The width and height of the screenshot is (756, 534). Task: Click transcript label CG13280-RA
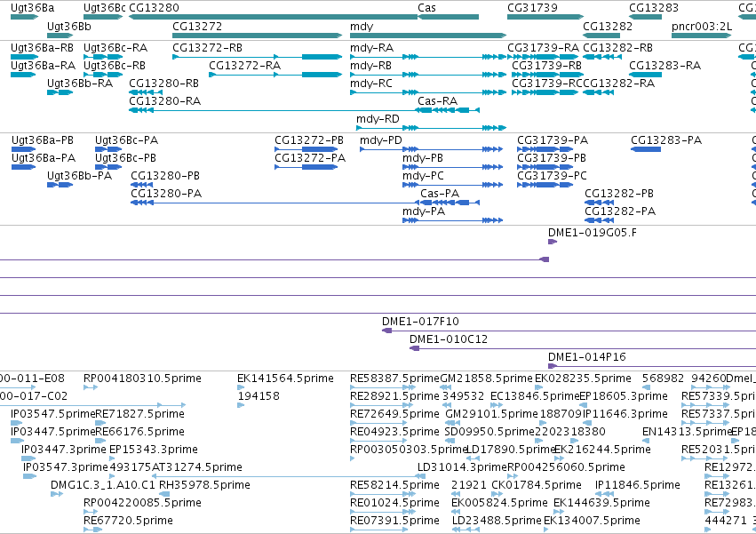coord(165,100)
